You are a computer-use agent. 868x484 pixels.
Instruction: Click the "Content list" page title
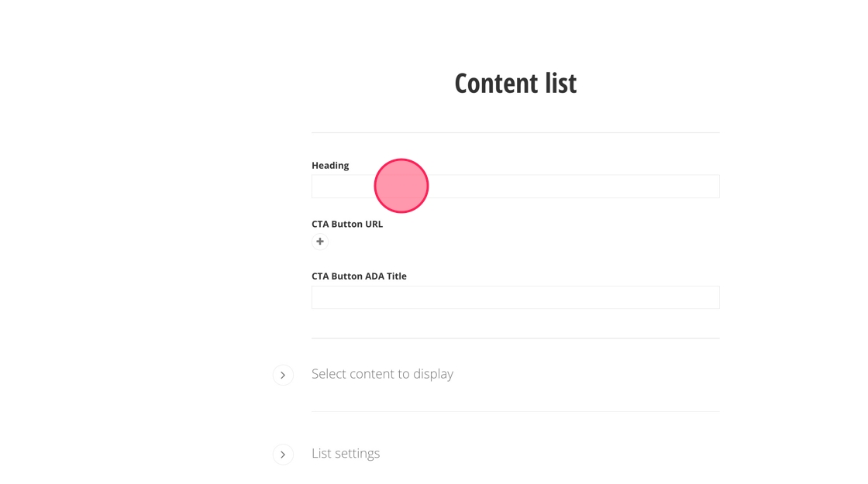pos(515,84)
